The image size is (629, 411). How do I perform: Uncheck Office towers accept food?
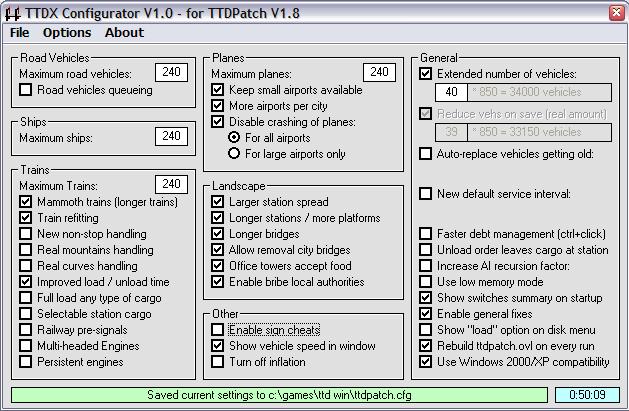[217, 265]
